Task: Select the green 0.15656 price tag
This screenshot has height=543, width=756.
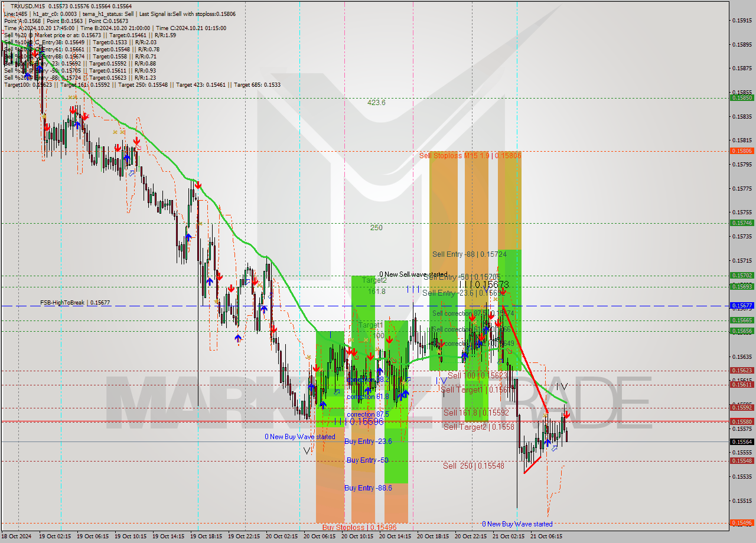Action: [x=742, y=331]
